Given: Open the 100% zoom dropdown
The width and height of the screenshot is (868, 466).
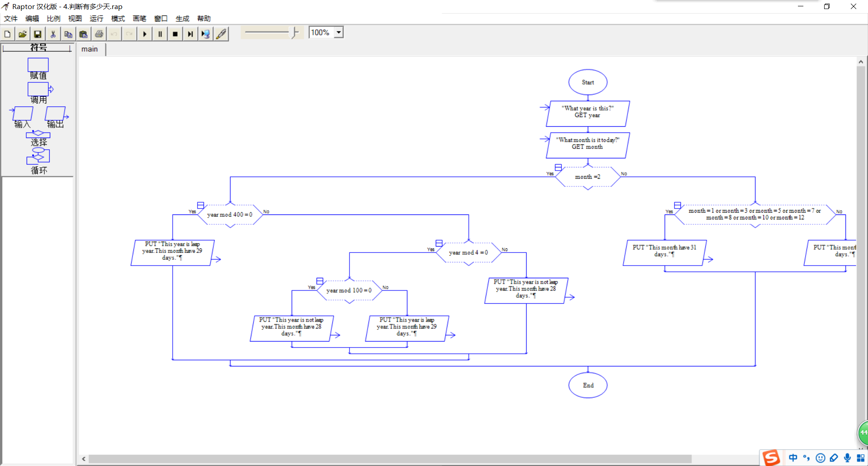Looking at the screenshot, I should [339, 33].
